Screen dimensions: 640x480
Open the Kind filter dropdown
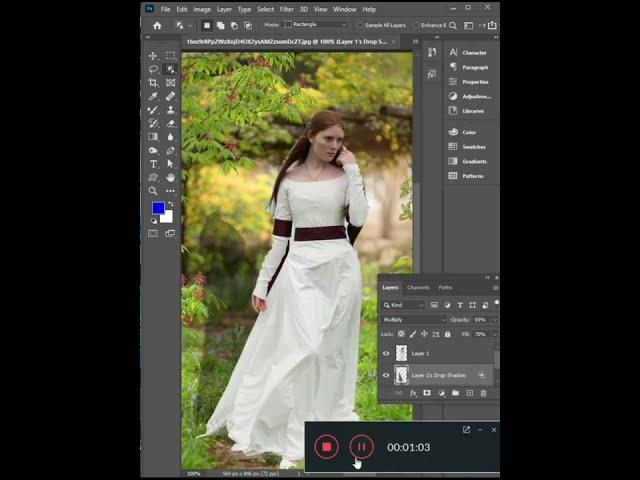(x=403, y=305)
